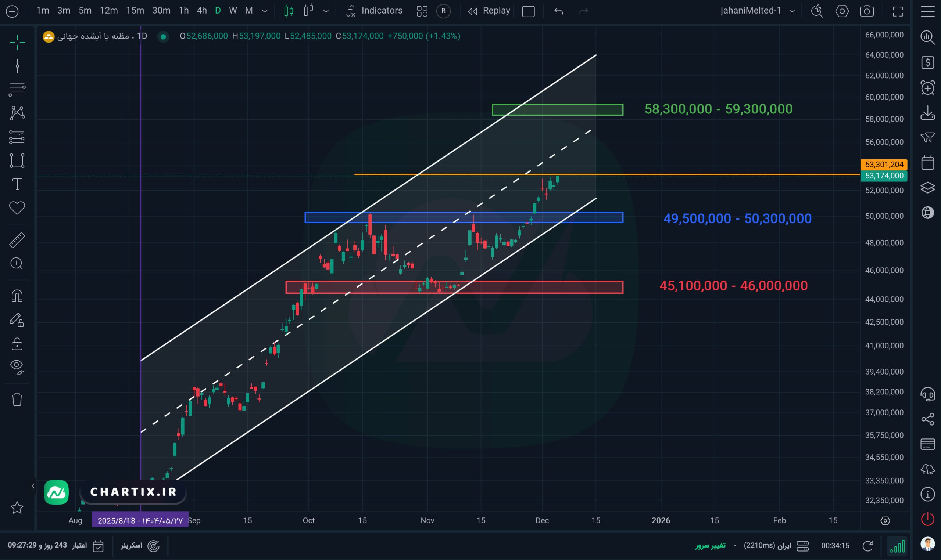Toggle lock all drawings
This screenshot has width=941, height=560.
point(17,344)
